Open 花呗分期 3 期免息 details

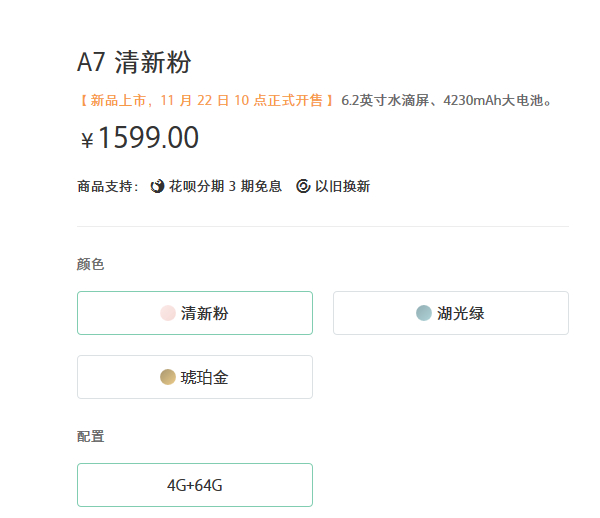225,186
